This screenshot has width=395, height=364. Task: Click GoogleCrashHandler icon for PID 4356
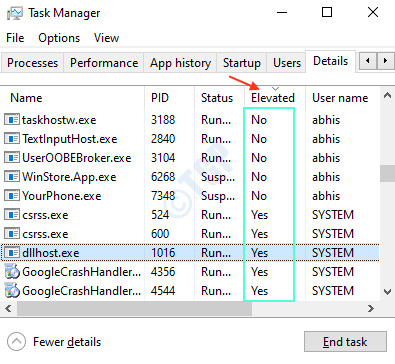click(x=12, y=272)
